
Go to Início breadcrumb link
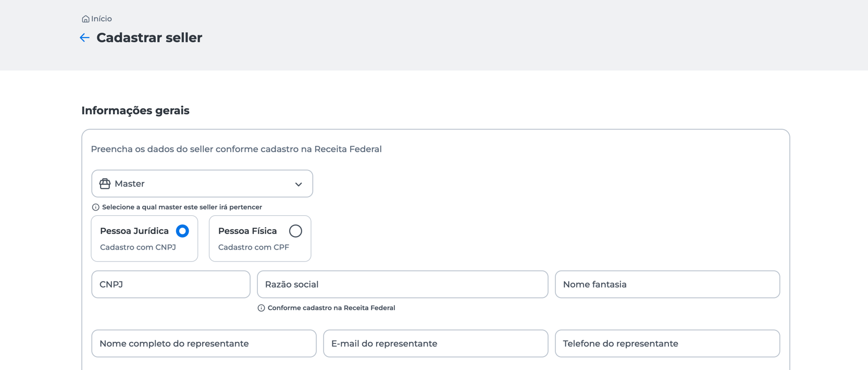point(102,19)
